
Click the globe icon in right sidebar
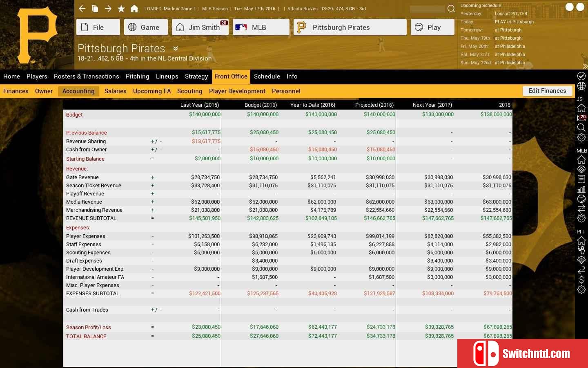click(581, 86)
